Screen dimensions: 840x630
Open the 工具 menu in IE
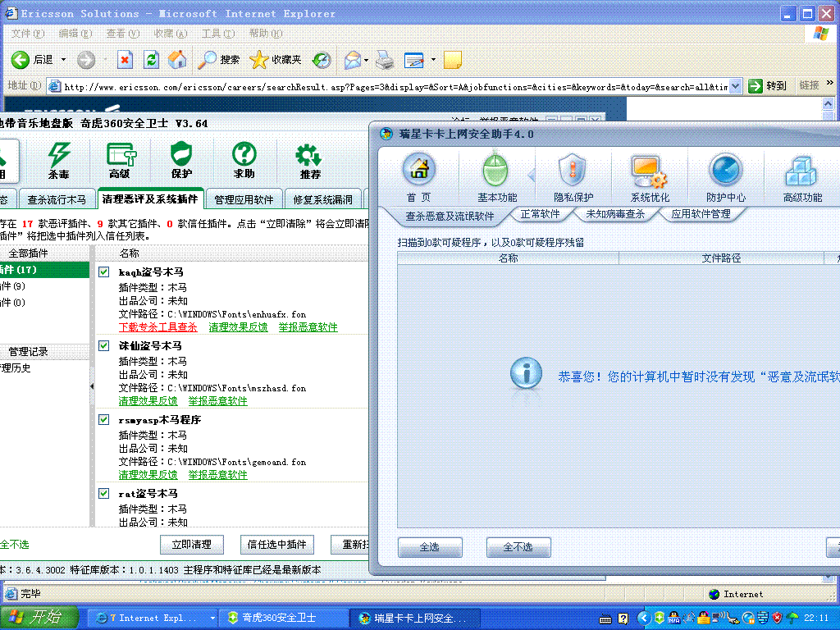(218, 34)
